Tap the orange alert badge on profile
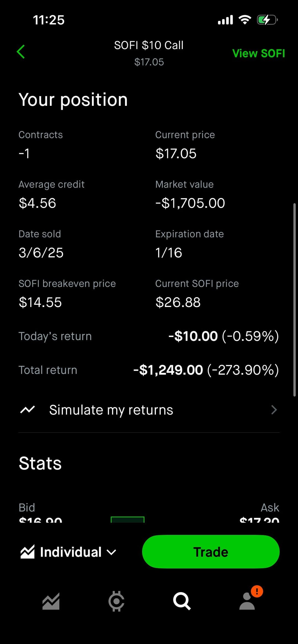The image size is (298, 644). click(257, 591)
